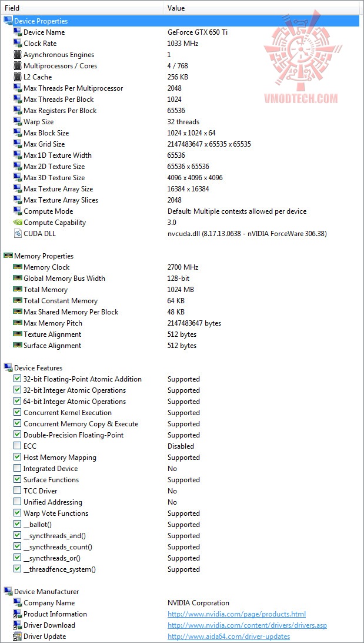This screenshot has height=643, width=364.
Task: Select the Device Properties header row
Action: click(181, 21)
